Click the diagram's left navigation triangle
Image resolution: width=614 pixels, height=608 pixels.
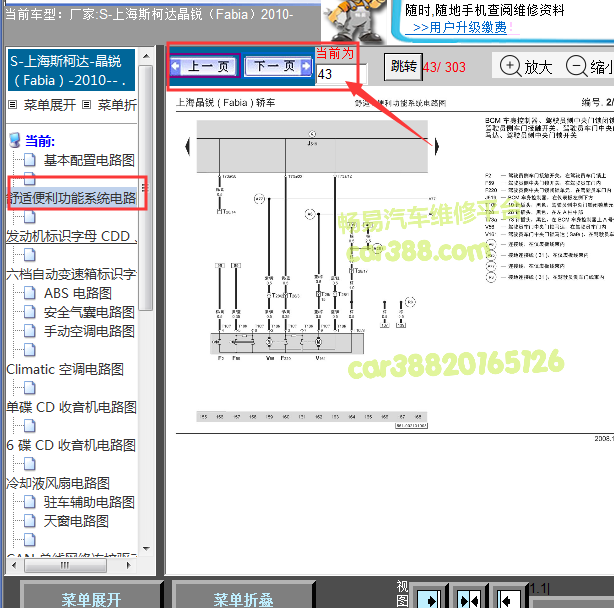188,146
